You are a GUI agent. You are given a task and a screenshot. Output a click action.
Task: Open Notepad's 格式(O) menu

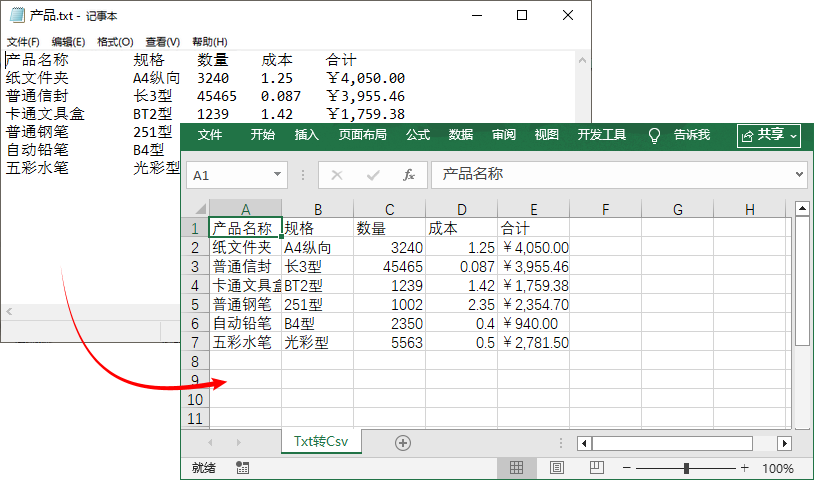click(115, 42)
